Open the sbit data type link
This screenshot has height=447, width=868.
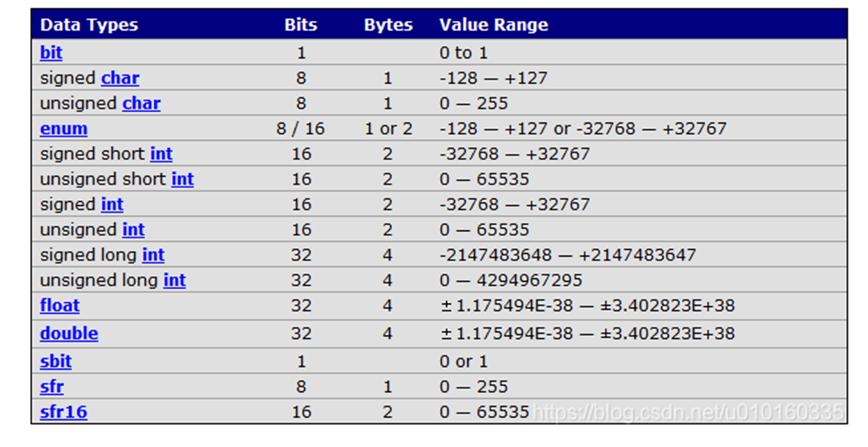[56, 362]
